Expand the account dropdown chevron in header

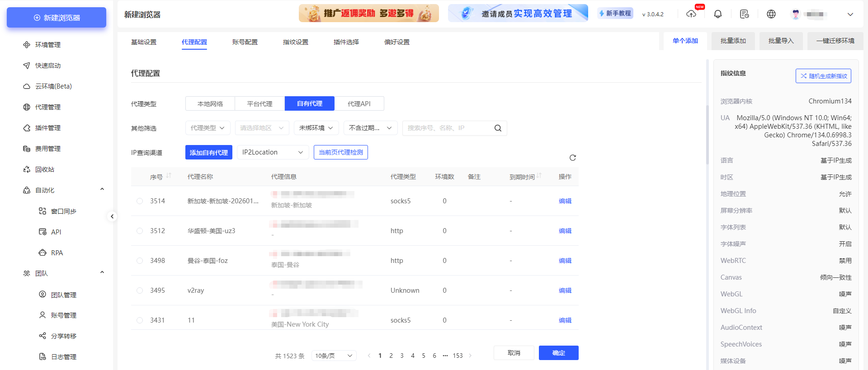850,14
